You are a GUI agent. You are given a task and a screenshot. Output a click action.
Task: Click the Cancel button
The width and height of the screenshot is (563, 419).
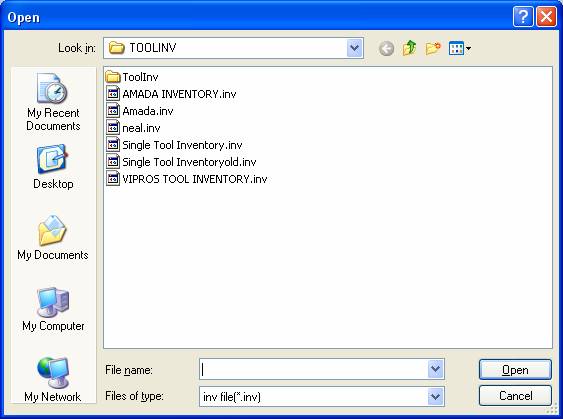click(515, 396)
